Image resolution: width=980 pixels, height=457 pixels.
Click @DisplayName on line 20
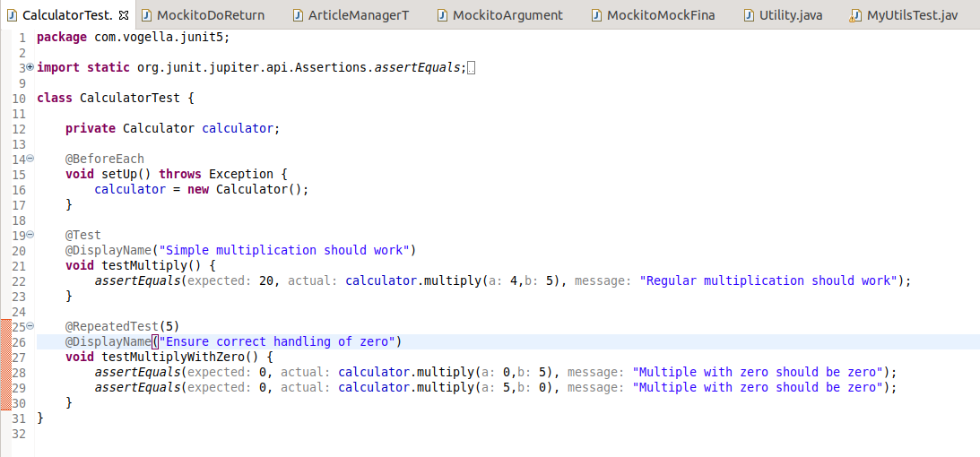(x=108, y=250)
